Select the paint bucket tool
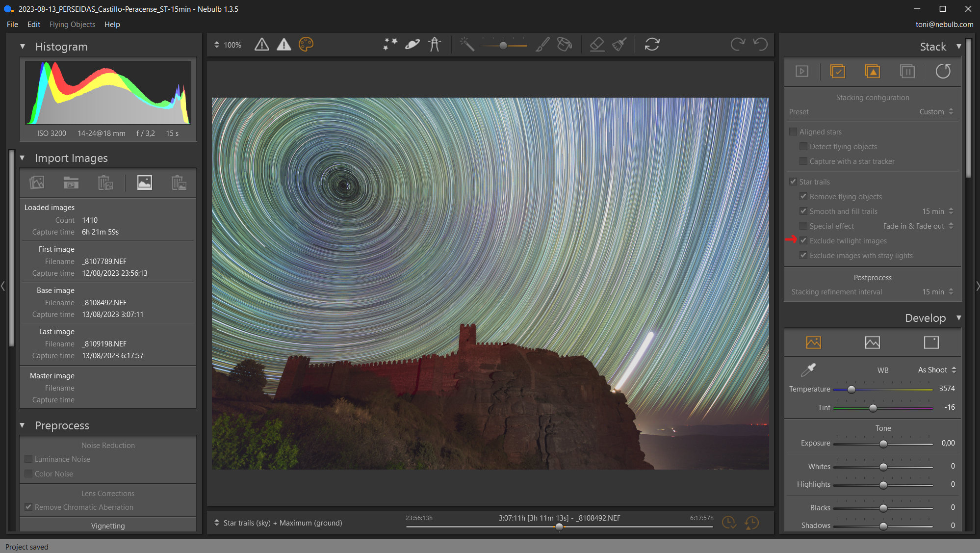The width and height of the screenshot is (980, 553). point(565,45)
